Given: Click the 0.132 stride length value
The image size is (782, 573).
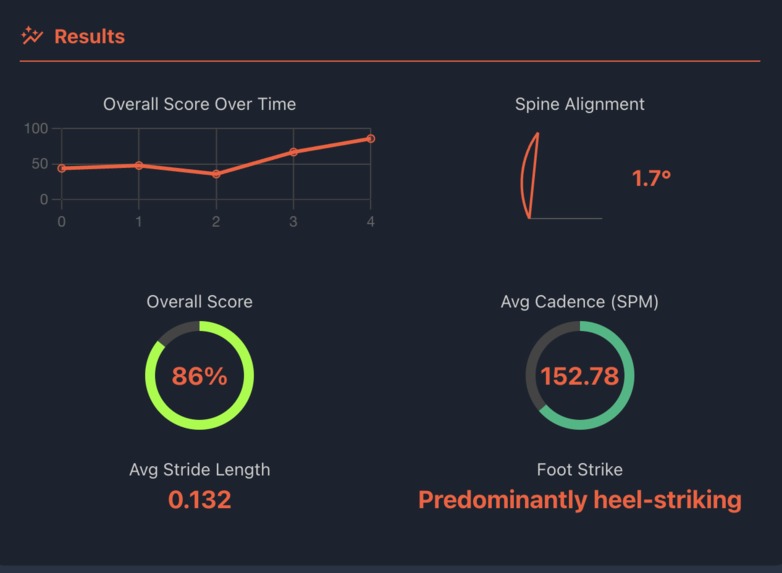Looking at the screenshot, I should click(199, 500).
